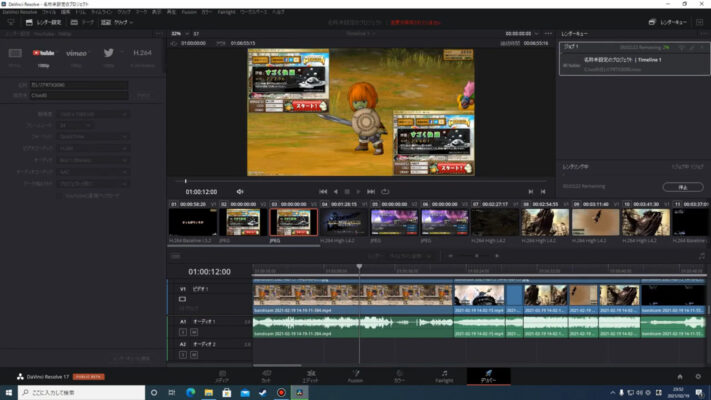Toggle Tape panel button in toolbar
711x400 pixels.
point(83,22)
